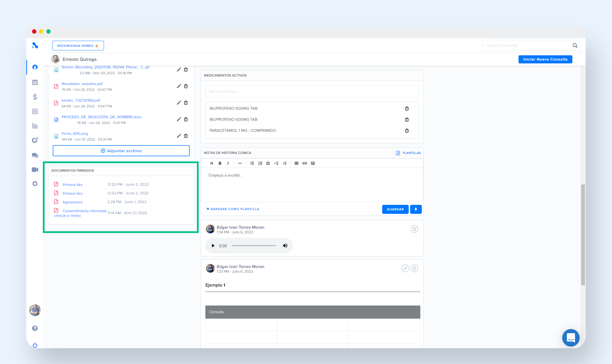The image size is (612, 364).
Task: Click the microphone voice note button
Action: [x=416, y=209]
